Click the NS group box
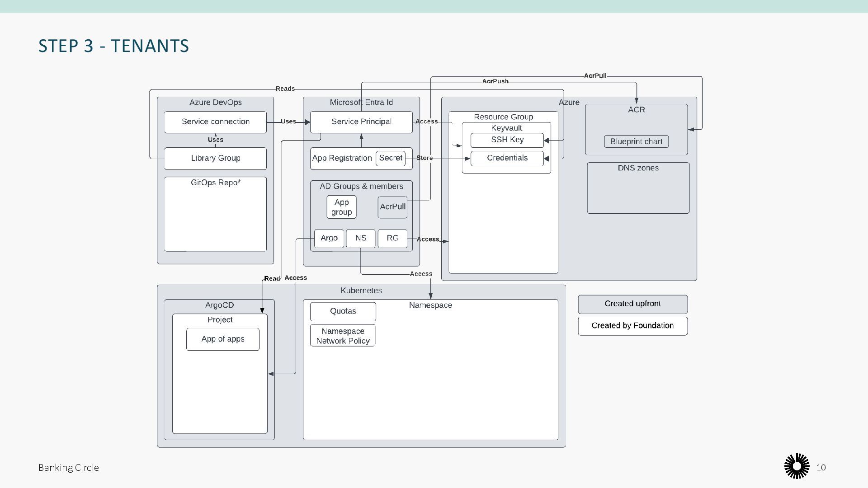 click(360, 238)
